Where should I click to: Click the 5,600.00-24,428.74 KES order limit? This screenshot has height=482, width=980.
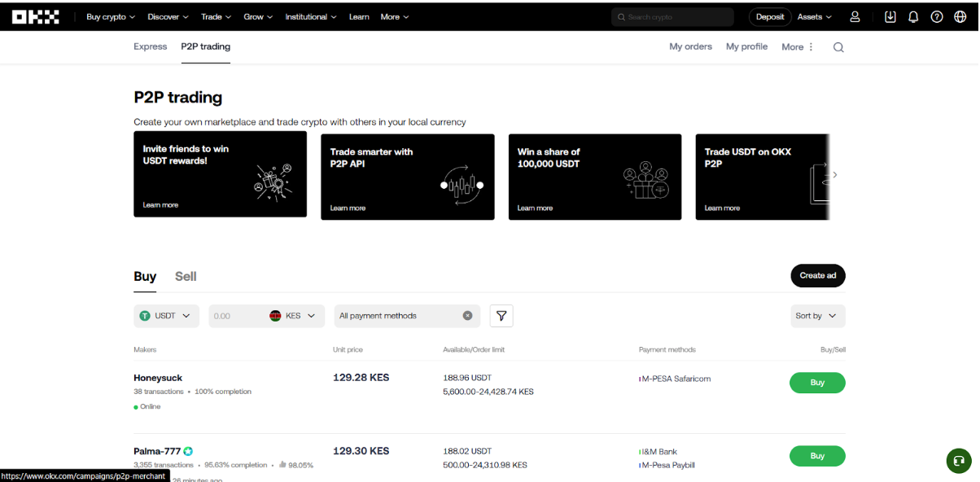pyautogui.click(x=488, y=392)
